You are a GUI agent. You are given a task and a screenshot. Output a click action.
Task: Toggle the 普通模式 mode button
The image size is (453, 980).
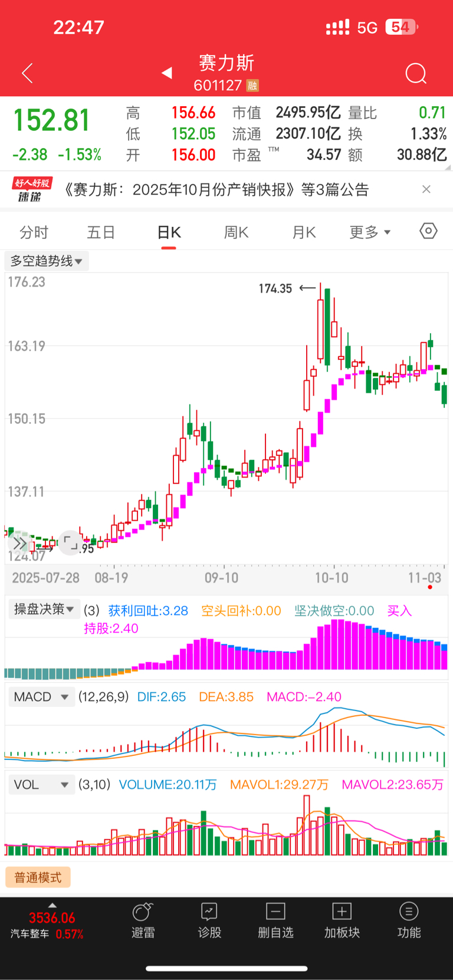(x=38, y=877)
